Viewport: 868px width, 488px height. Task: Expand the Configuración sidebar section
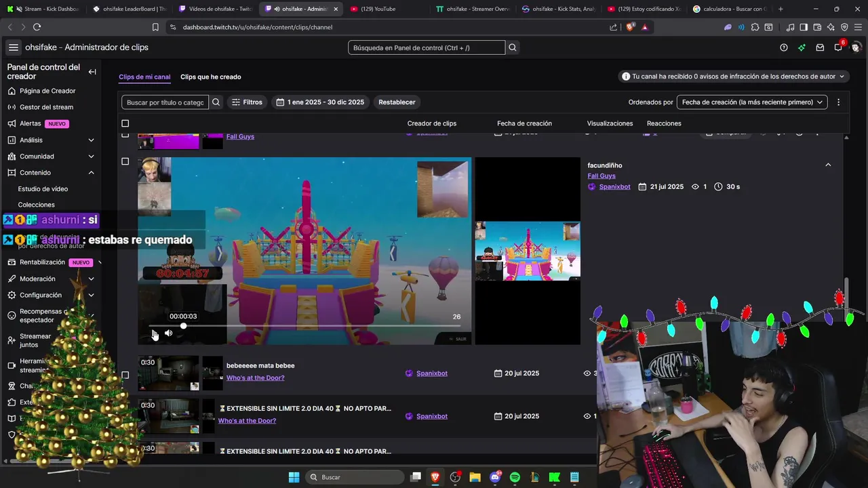[x=91, y=296]
